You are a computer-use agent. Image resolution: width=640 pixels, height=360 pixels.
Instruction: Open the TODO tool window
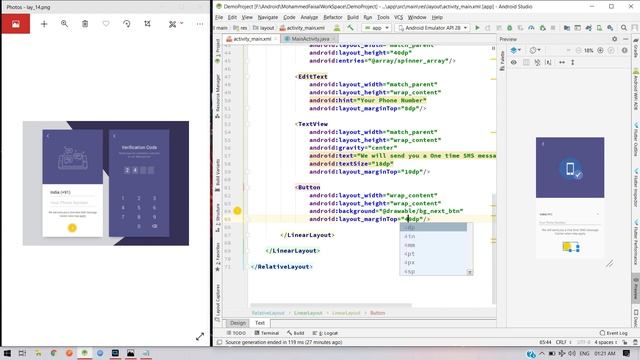click(236, 333)
